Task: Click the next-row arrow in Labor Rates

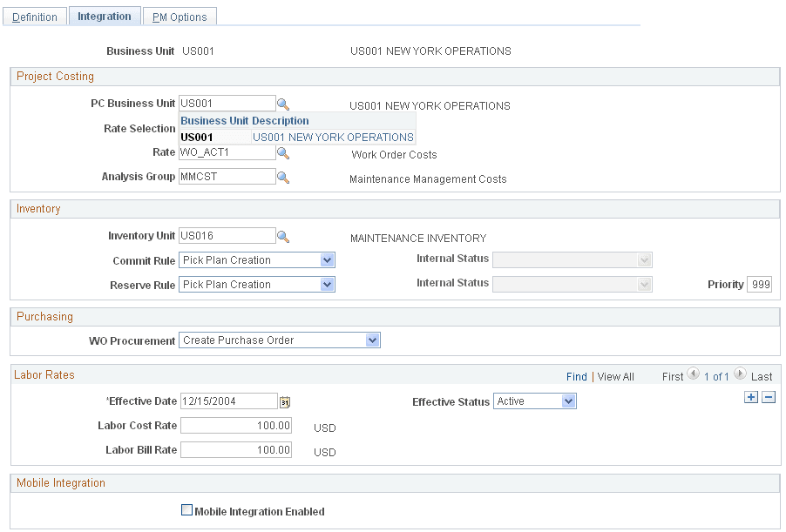Action: tap(738, 374)
